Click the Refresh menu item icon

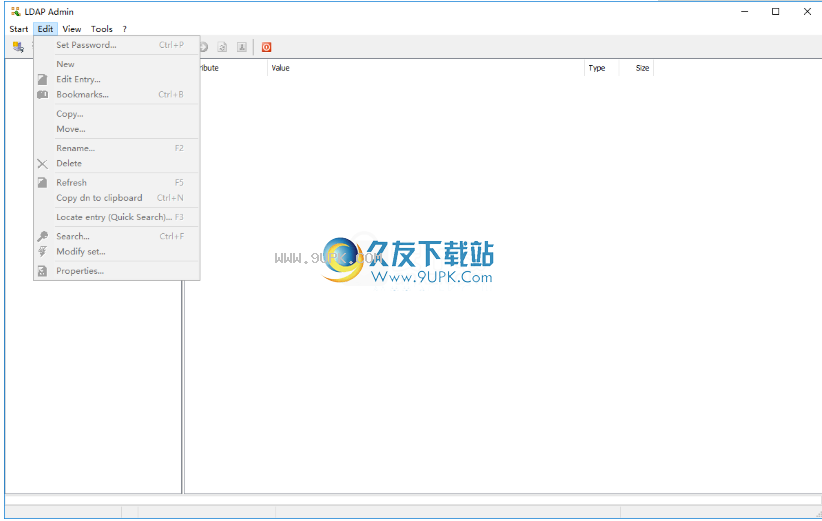pos(42,183)
